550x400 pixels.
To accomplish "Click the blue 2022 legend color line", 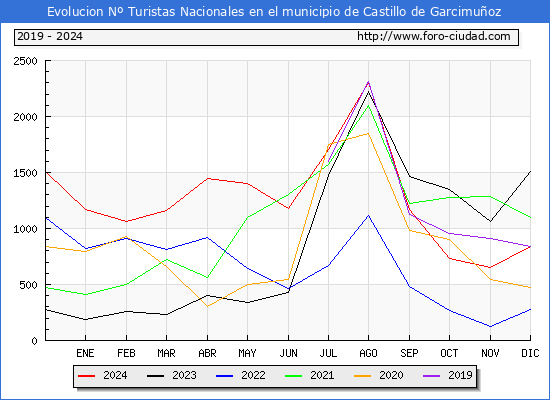I will [224, 376].
